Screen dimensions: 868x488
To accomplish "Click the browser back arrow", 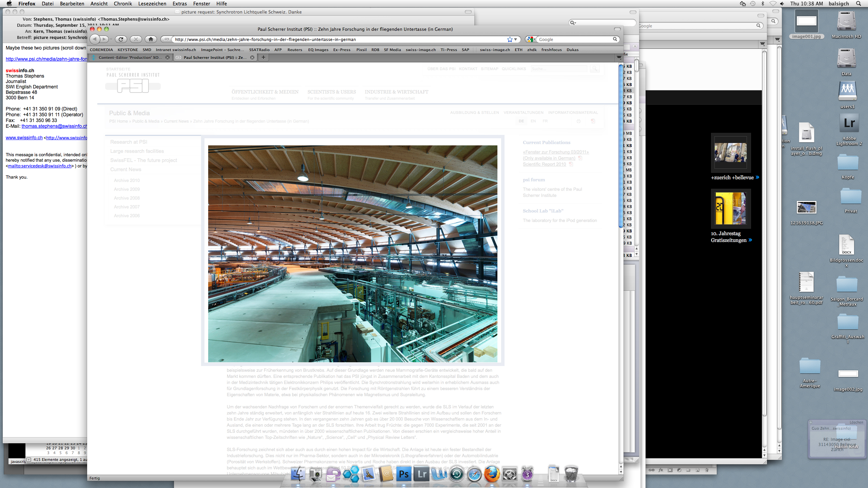I will click(x=95, y=39).
